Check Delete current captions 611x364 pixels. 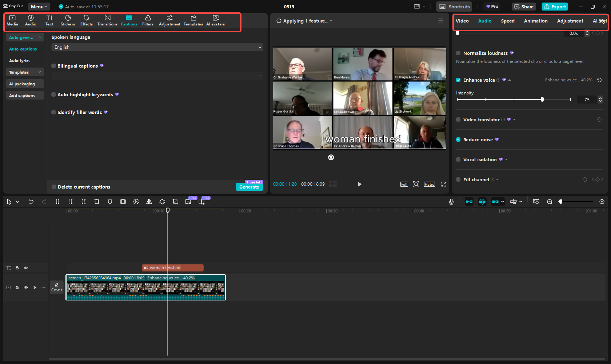click(54, 187)
